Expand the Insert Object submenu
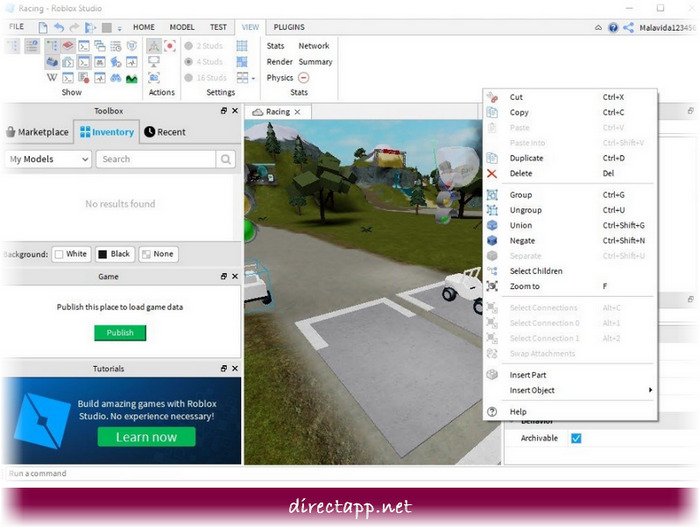 pyautogui.click(x=570, y=390)
